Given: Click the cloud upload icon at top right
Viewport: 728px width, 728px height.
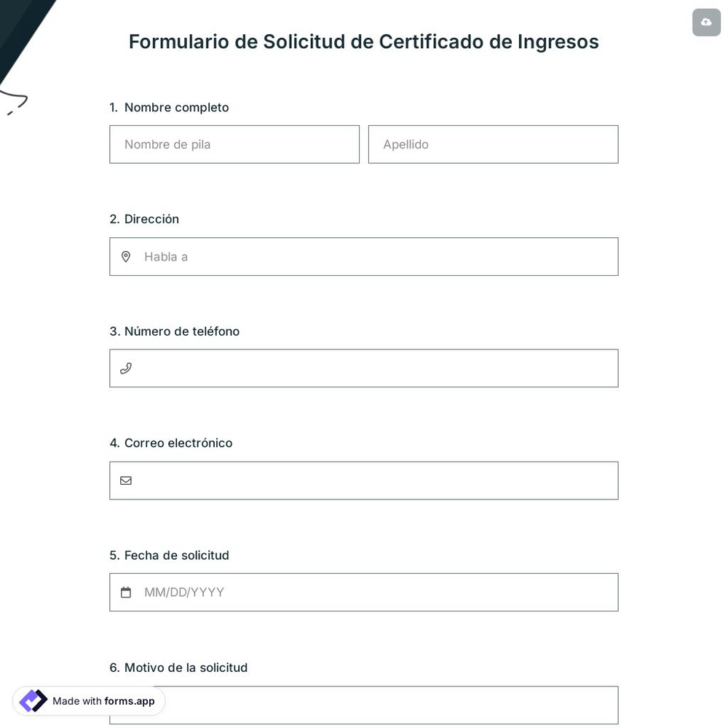Looking at the screenshot, I should point(706,22).
